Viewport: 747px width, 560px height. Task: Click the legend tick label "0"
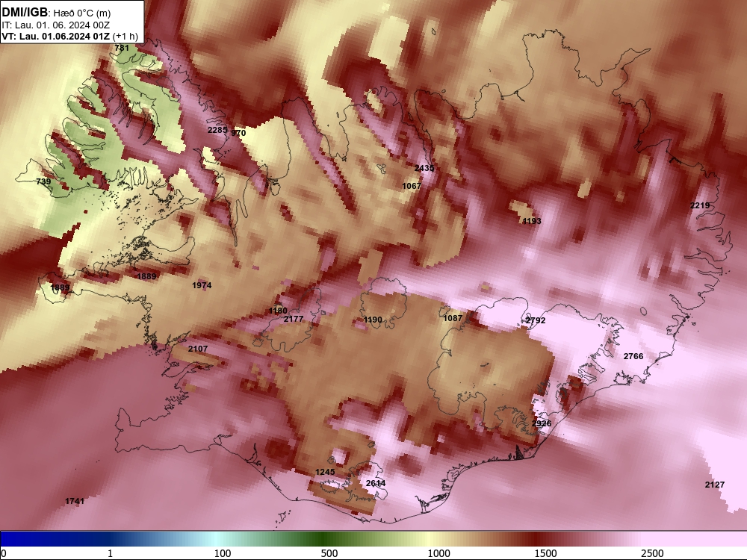(3, 553)
